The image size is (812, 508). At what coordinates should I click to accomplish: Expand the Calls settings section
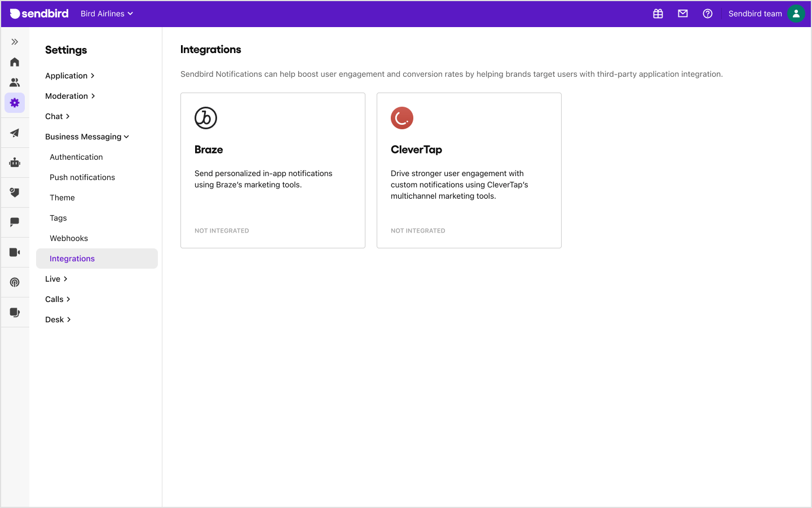58,299
